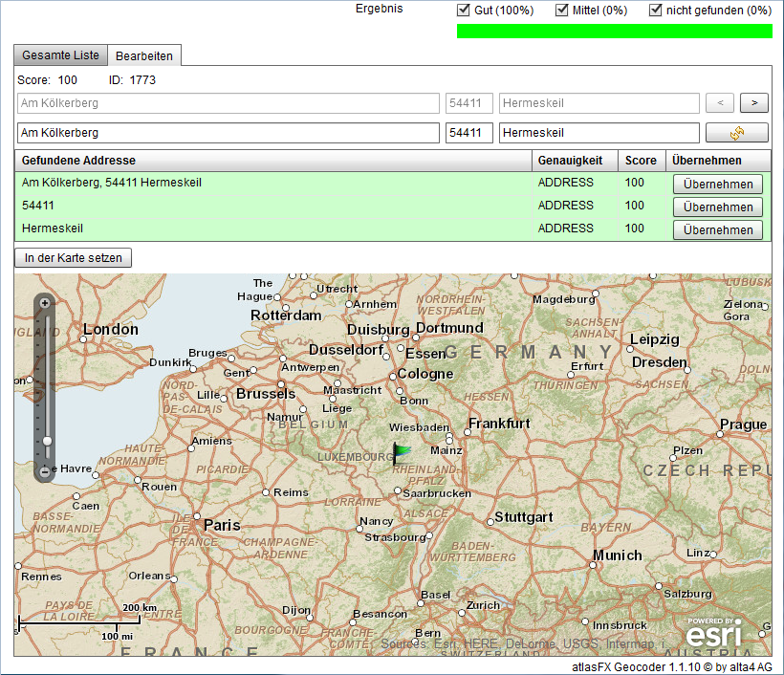This screenshot has width=784, height=675.
Task: Click the editable street field Am Kölkerberg
Action: tap(229, 133)
